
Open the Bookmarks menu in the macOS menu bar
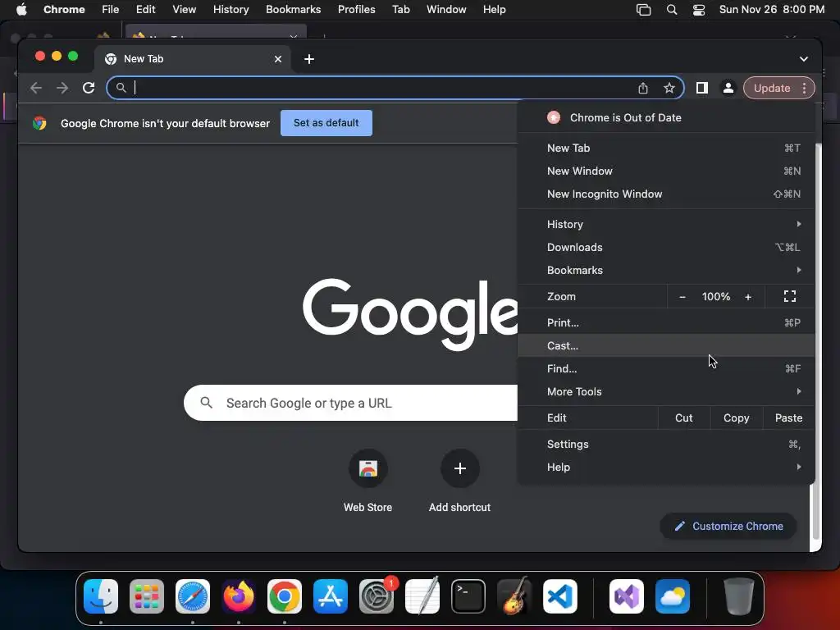point(294,10)
